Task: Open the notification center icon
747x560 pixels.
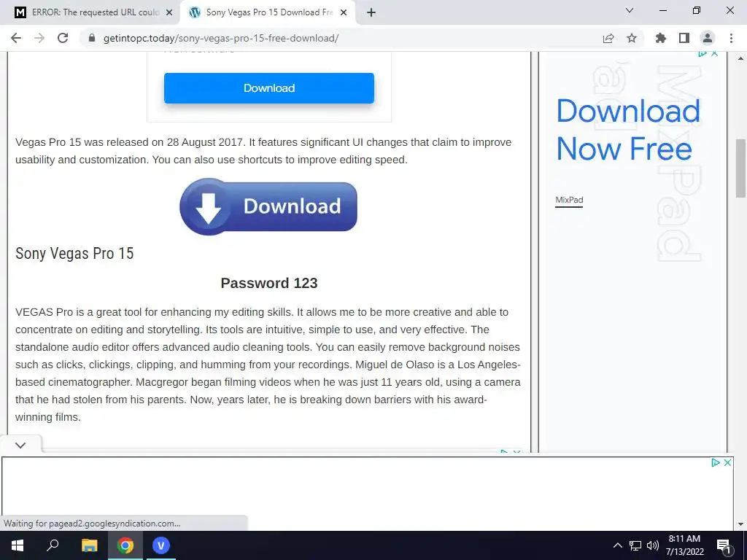Action: 724,545
